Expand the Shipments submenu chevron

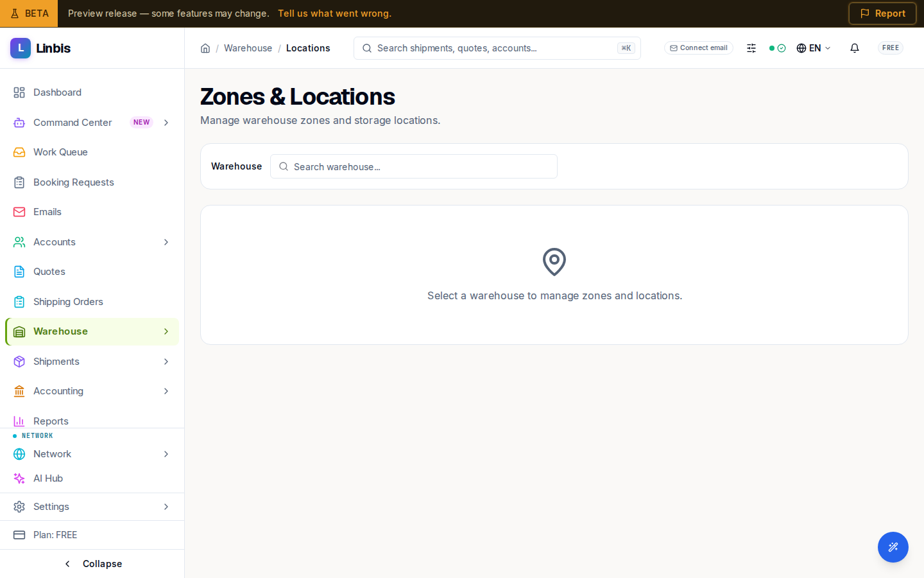point(166,362)
